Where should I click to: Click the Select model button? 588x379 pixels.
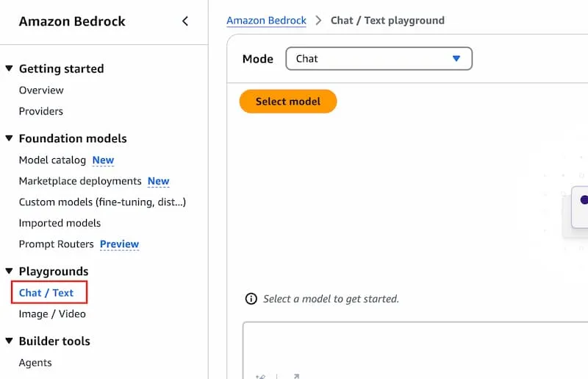pyautogui.click(x=288, y=102)
